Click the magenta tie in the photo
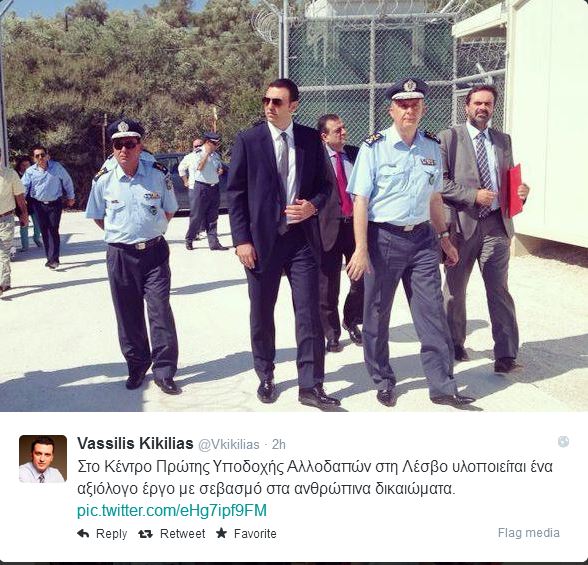The image size is (588, 565). pos(344,184)
